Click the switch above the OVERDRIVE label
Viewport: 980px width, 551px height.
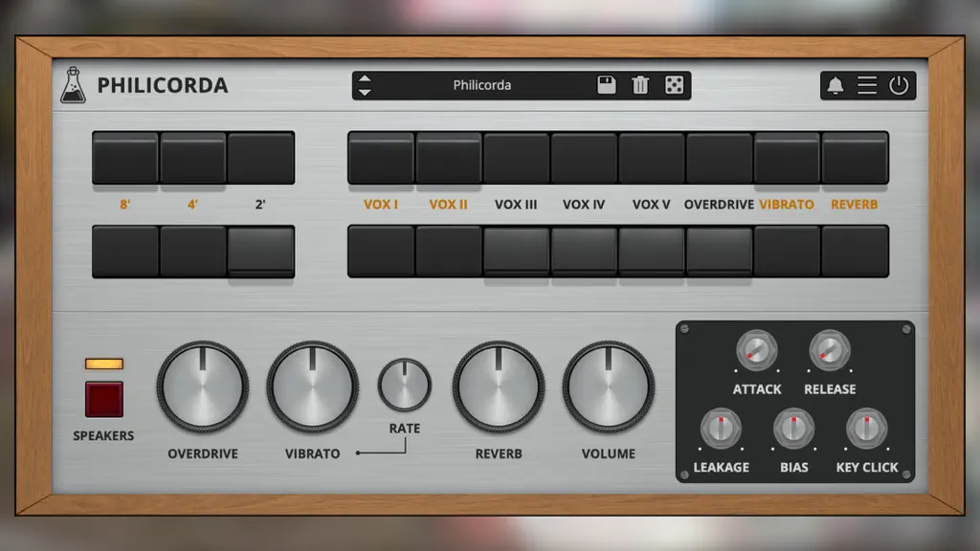(x=720, y=158)
